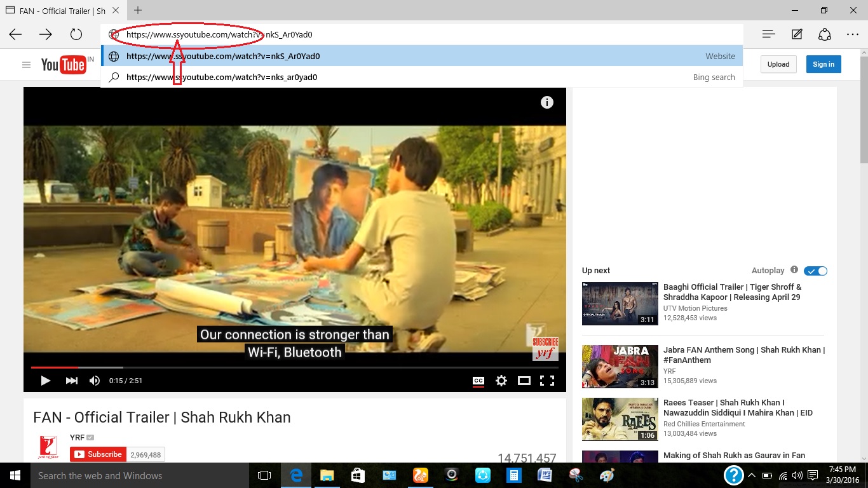This screenshot has width=868, height=488.
Task: Open the UC Browser taskbar icon
Action: coord(420,475)
